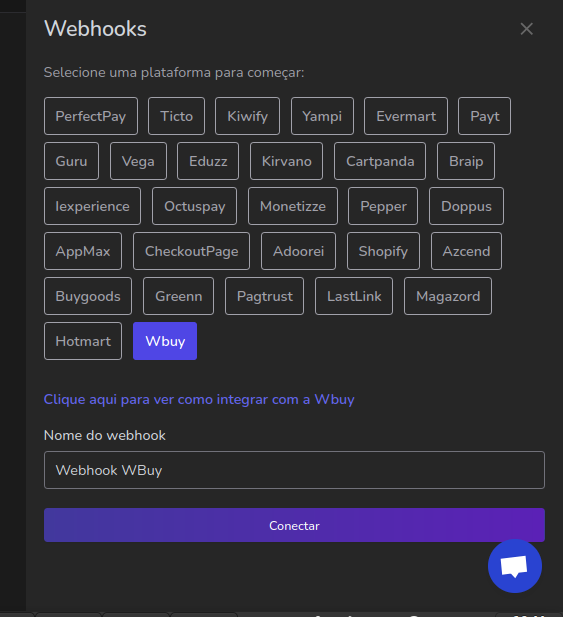Pick the LastLink platform button
Screen dimensions: 563x617
354,296
